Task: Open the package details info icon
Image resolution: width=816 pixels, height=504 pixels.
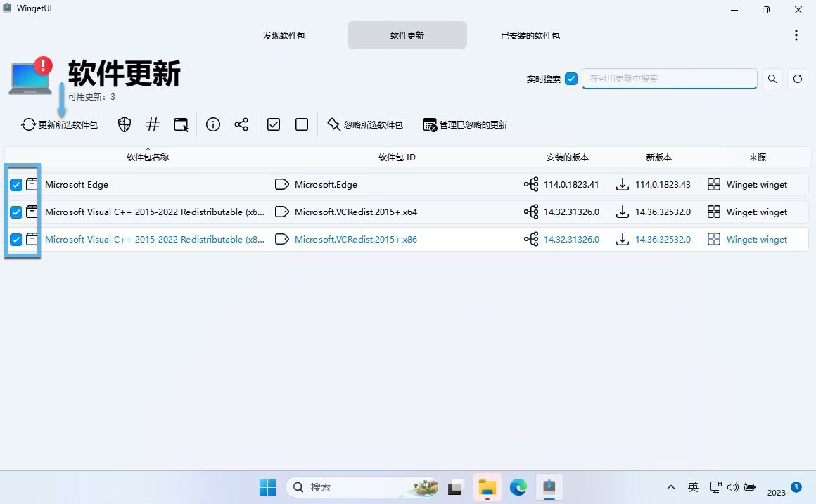Action: [213, 125]
